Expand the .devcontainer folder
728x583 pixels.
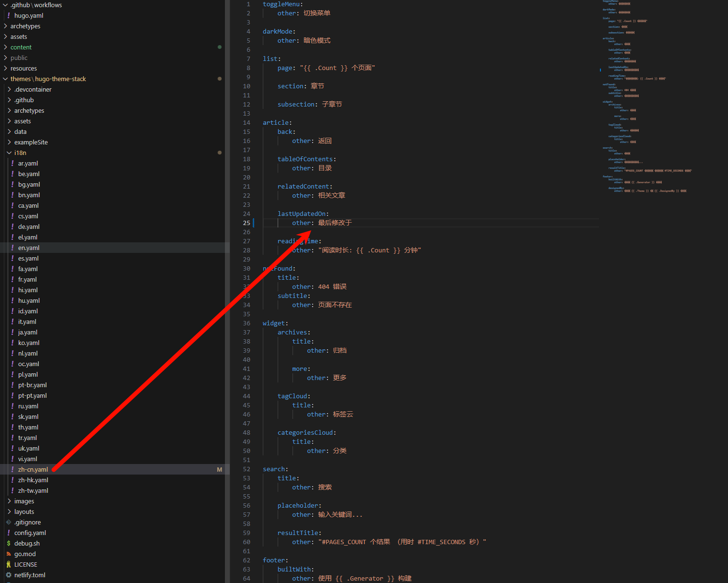[9, 89]
